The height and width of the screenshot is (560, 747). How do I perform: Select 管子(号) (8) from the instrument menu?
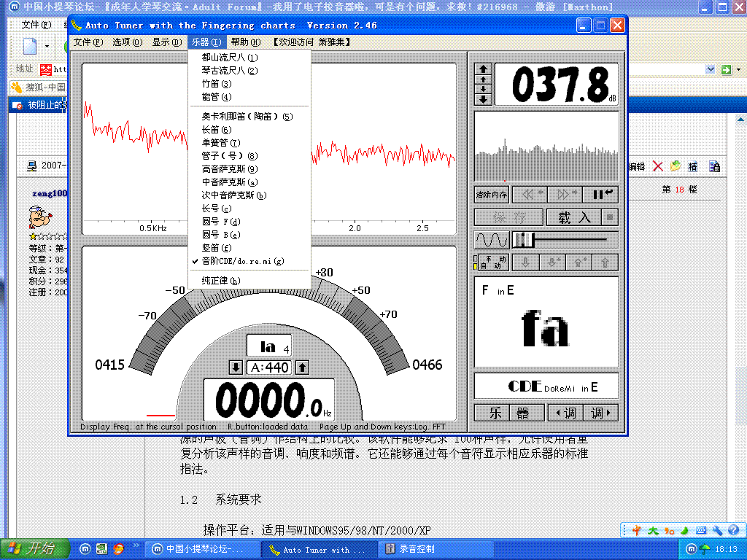coord(249,156)
